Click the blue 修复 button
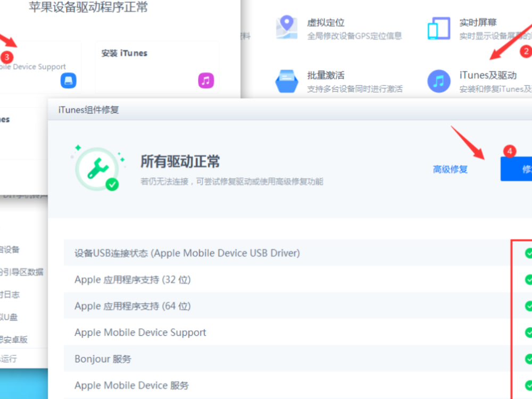 tap(516, 169)
